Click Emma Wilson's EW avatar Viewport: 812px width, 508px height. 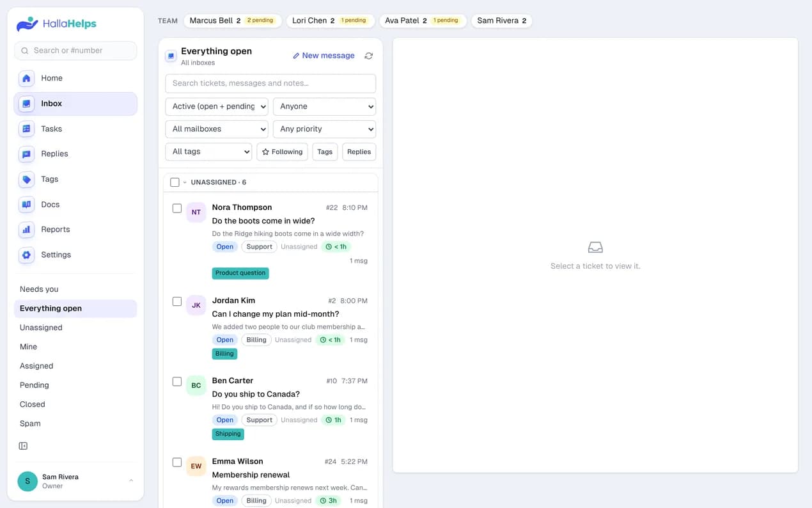pos(196,466)
